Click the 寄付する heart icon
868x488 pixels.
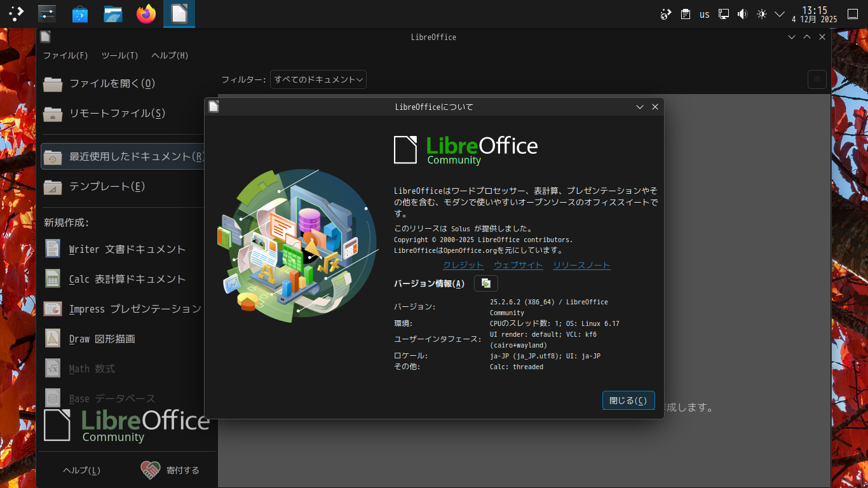[x=149, y=470]
